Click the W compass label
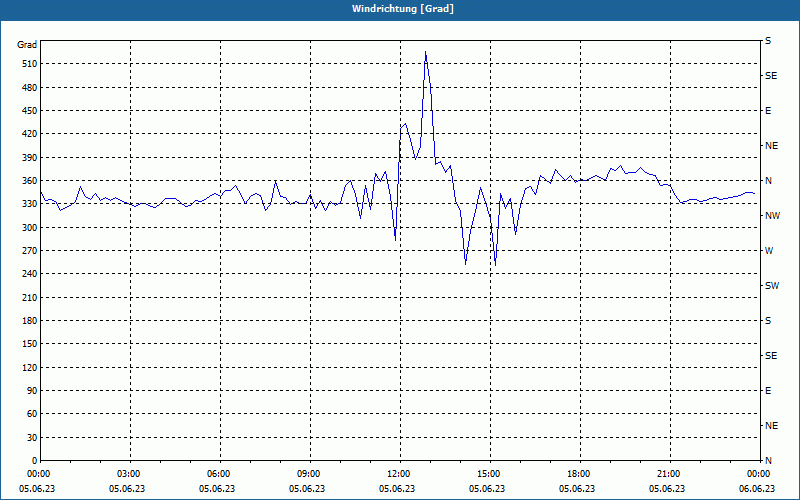800x500 pixels. (769, 251)
